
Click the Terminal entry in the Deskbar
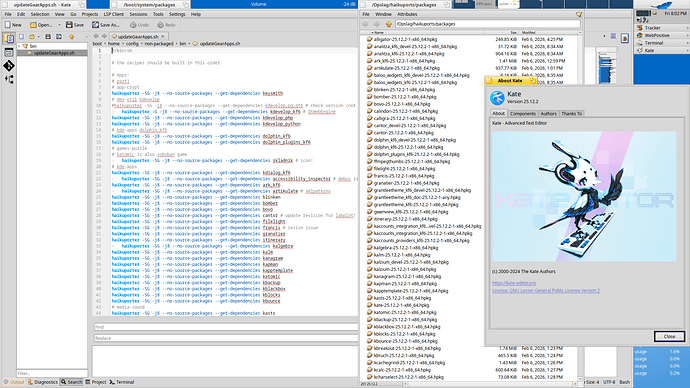[661, 43]
